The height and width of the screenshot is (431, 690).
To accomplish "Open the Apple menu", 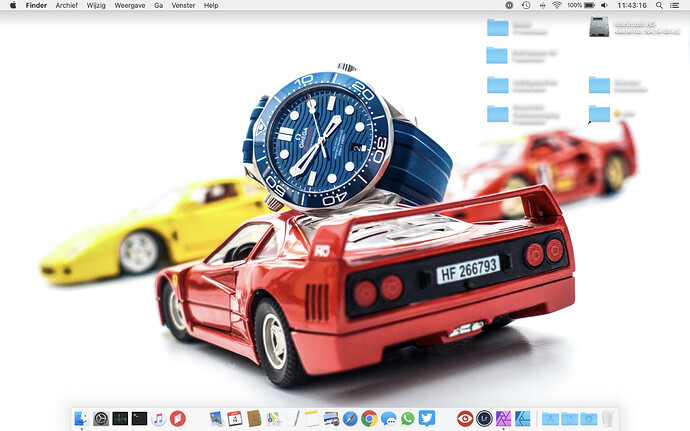I will coord(13,5).
